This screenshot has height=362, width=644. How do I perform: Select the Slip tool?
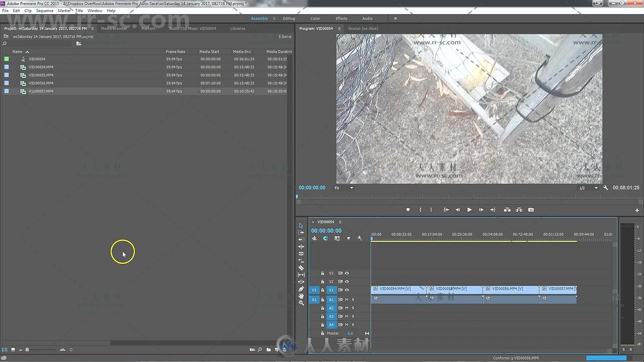click(301, 275)
